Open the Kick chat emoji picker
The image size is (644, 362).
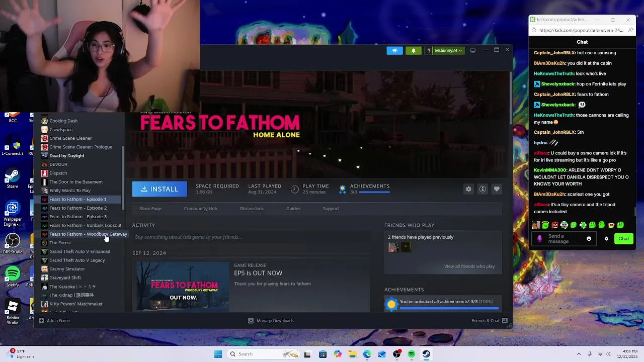pos(589,239)
